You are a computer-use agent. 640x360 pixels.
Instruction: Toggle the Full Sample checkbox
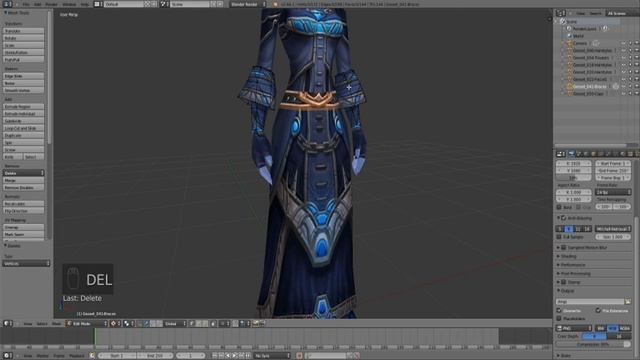point(559,237)
